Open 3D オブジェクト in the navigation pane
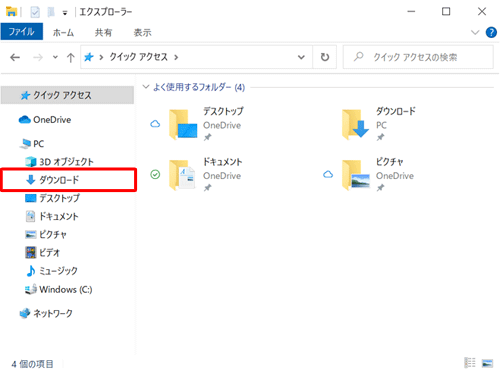 click(x=59, y=162)
